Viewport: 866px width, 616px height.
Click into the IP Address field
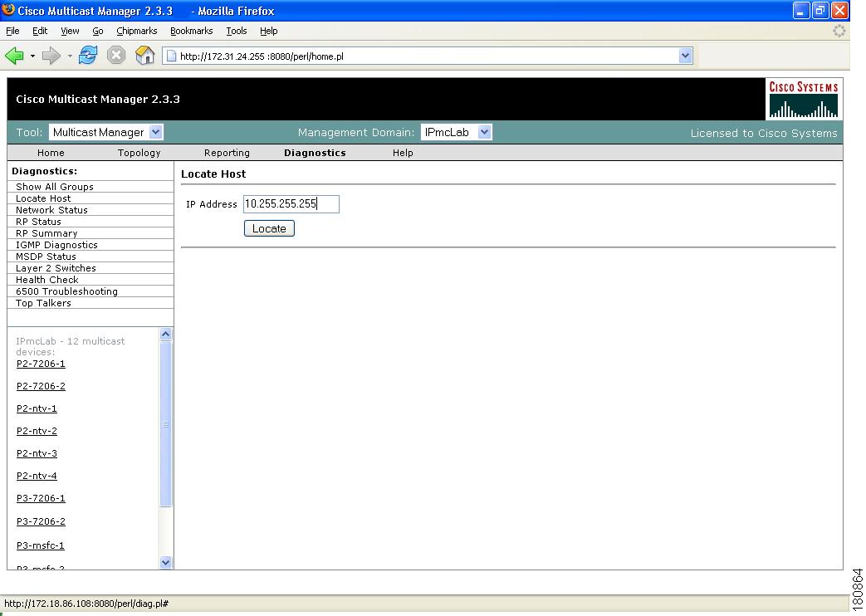pos(291,204)
